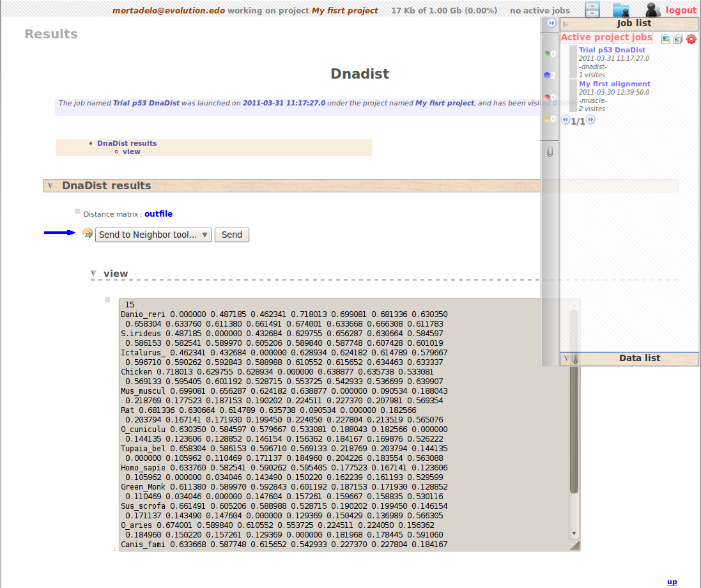
Task: Go to previous page of job list
Action: click(566, 120)
